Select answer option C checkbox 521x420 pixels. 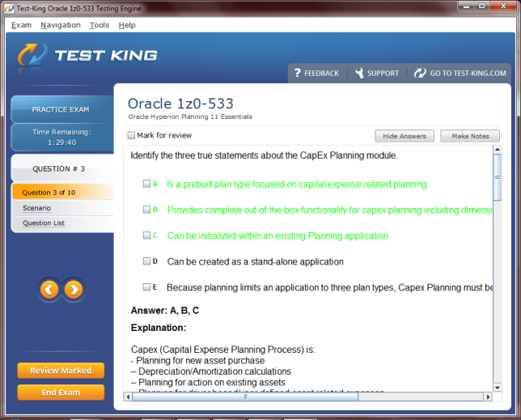(146, 235)
